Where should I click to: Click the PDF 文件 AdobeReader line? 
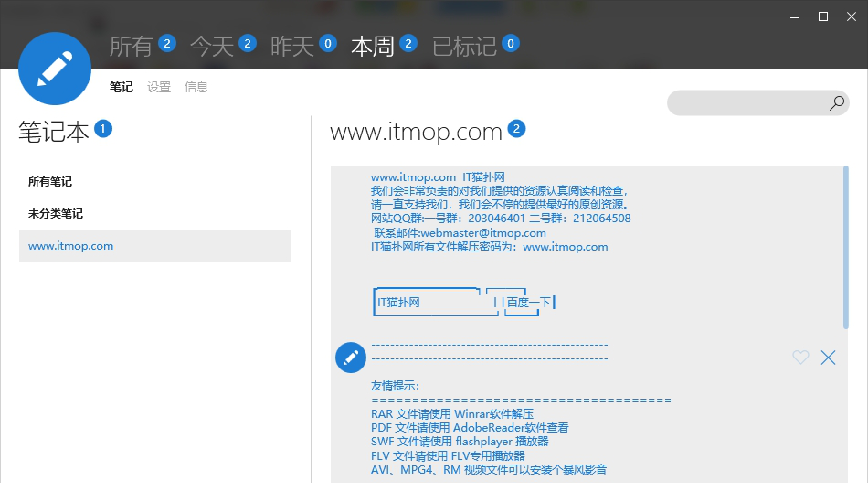coord(470,428)
